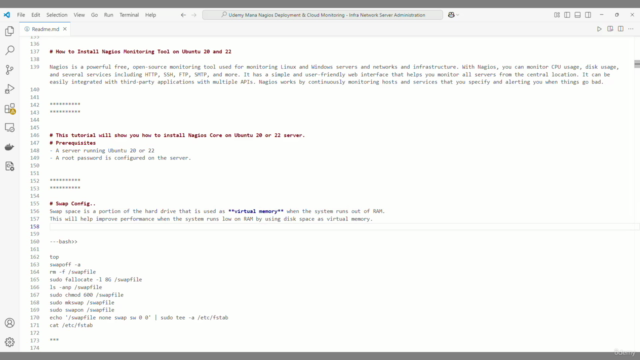
Task: Open the Terminal menu
Action: click(x=129, y=15)
